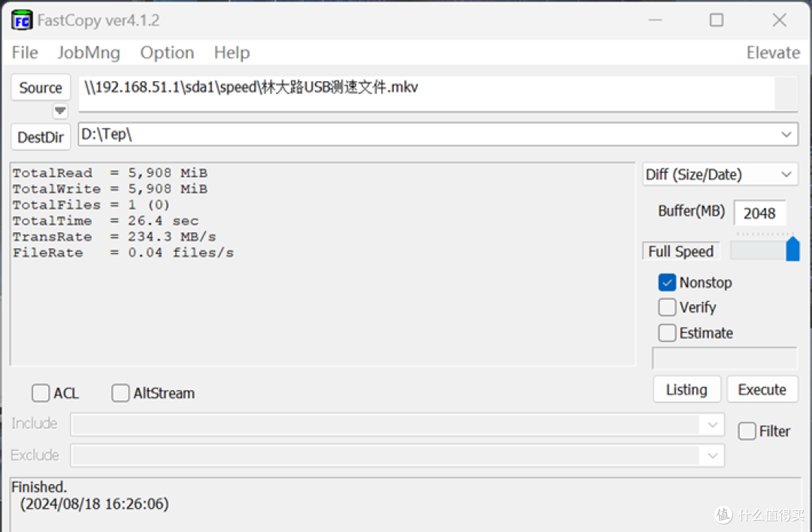This screenshot has width=812, height=532.
Task: Toggle the ACL checkbox
Action: 41,393
